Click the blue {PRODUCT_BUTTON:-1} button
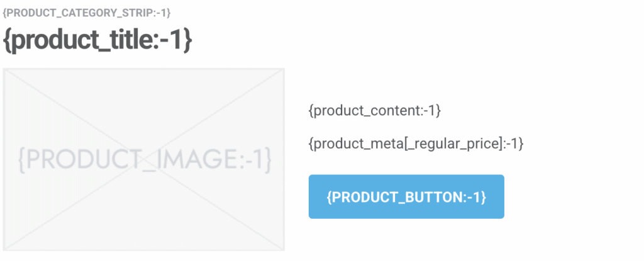The width and height of the screenshot is (644, 261). tap(406, 197)
